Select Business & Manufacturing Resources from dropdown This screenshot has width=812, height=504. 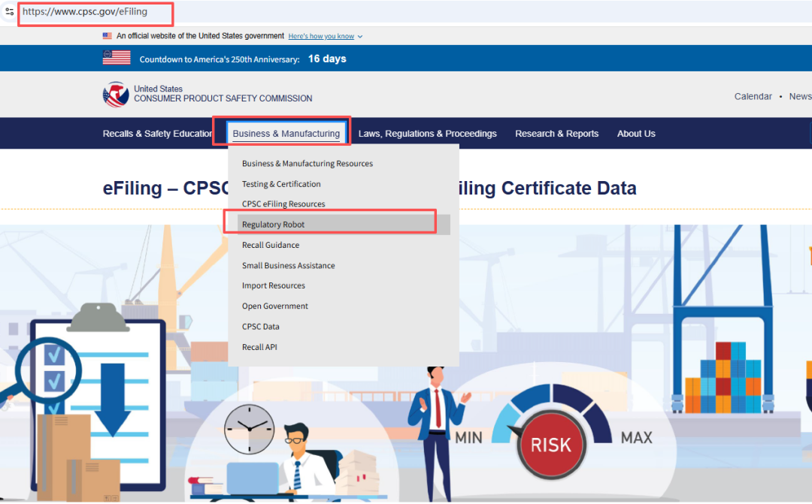click(307, 164)
